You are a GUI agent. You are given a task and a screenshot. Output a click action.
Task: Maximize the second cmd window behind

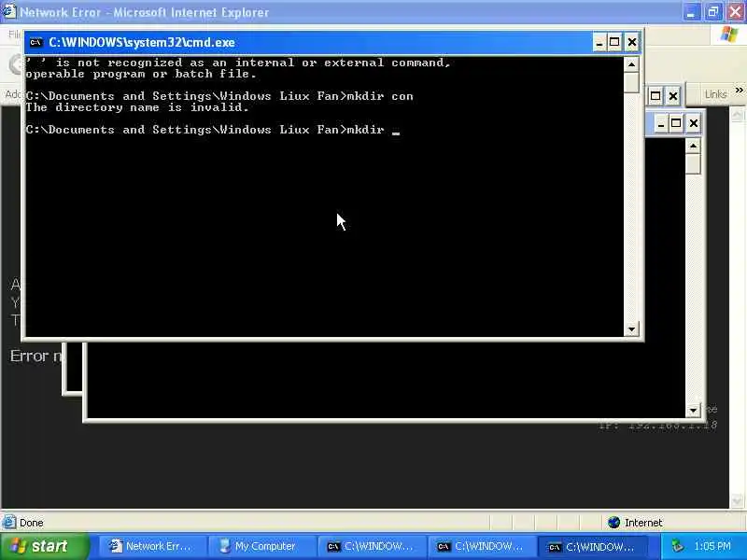point(655,96)
